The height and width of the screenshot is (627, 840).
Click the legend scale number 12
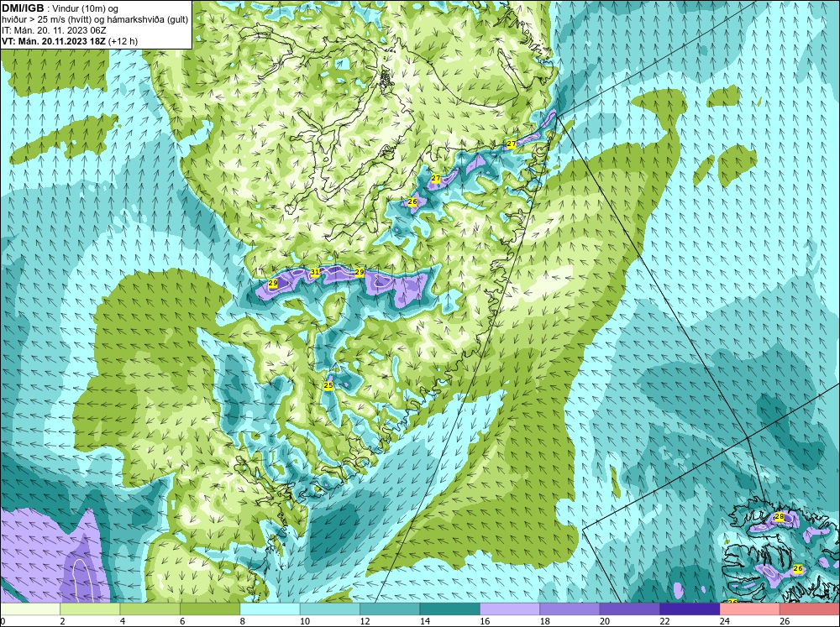[365, 621]
